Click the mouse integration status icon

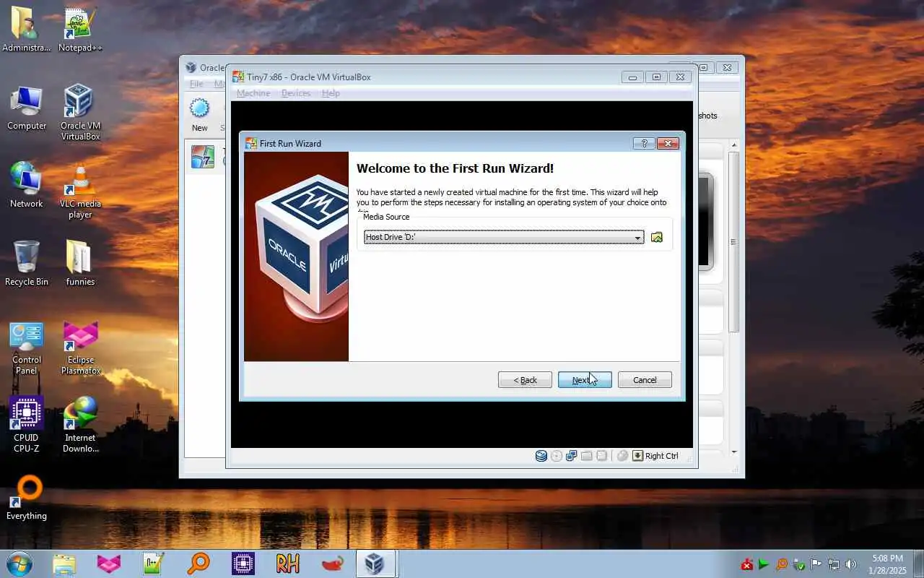[x=622, y=456]
